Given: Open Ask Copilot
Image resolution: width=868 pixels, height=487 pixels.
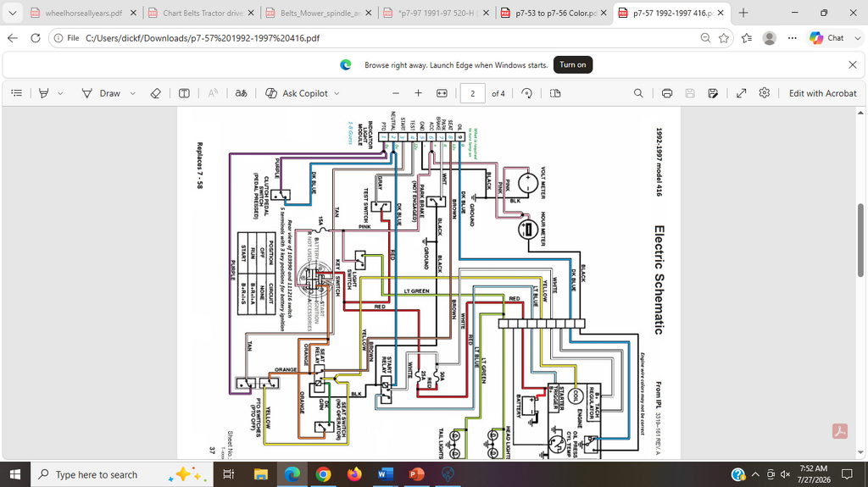Looking at the screenshot, I should pyautogui.click(x=297, y=93).
